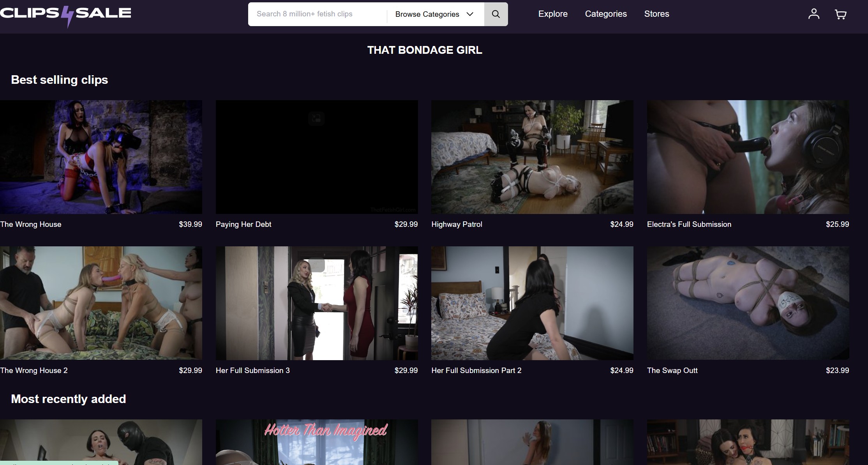868x465 pixels.
Task: Open the Paying Her Debt title link
Action: click(243, 224)
